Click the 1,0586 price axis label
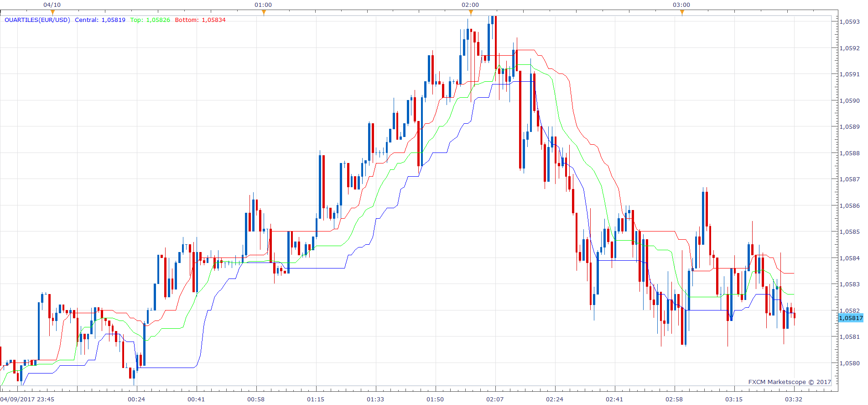The height and width of the screenshot is (405, 868). point(850,205)
